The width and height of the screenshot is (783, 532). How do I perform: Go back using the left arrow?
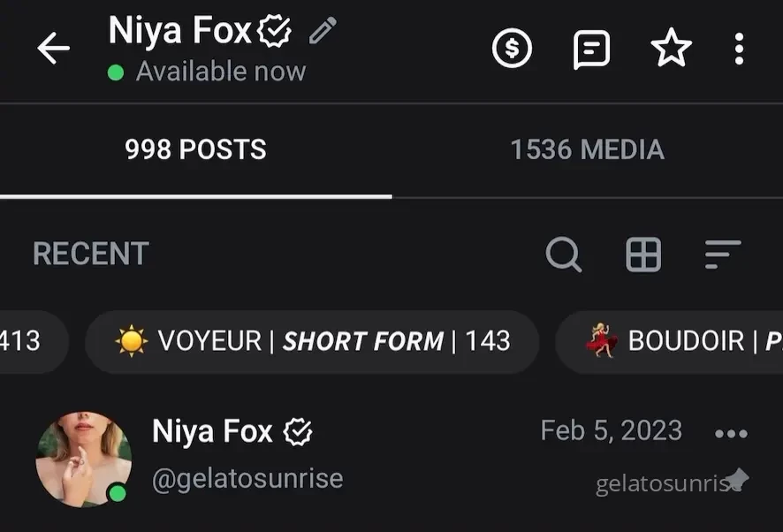(x=53, y=49)
